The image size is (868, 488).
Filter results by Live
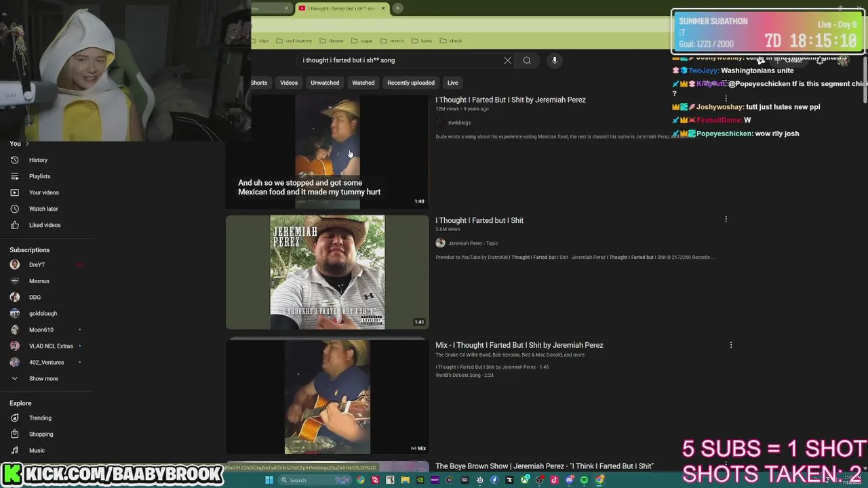click(x=453, y=83)
